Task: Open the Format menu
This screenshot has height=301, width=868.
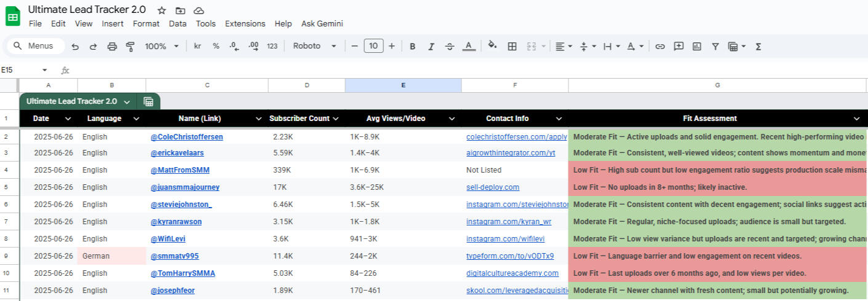Action: (146, 23)
